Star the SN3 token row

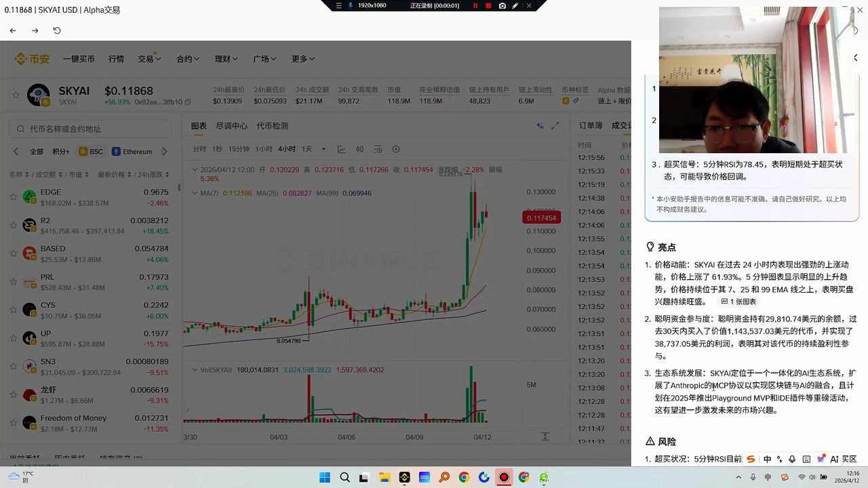(x=13, y=366)
